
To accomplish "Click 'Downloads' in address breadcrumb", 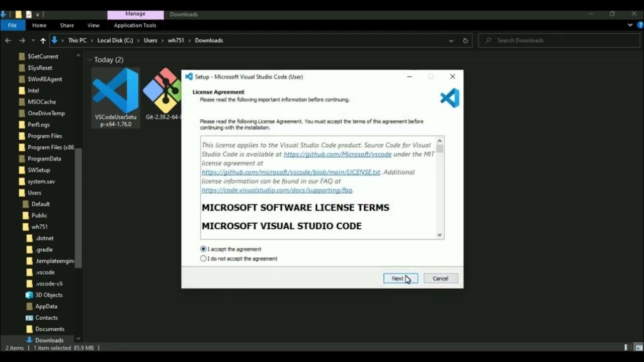I will coord(209,40).
